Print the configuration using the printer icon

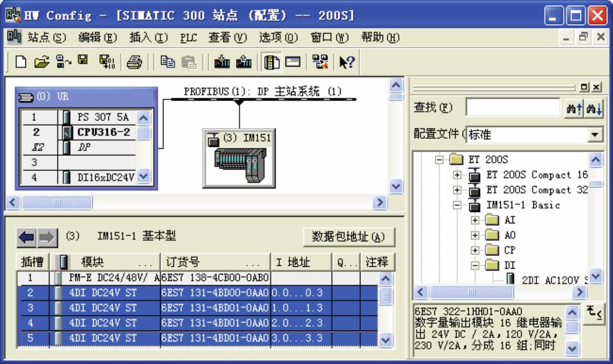pyautogui.click(x=134, y=63)
